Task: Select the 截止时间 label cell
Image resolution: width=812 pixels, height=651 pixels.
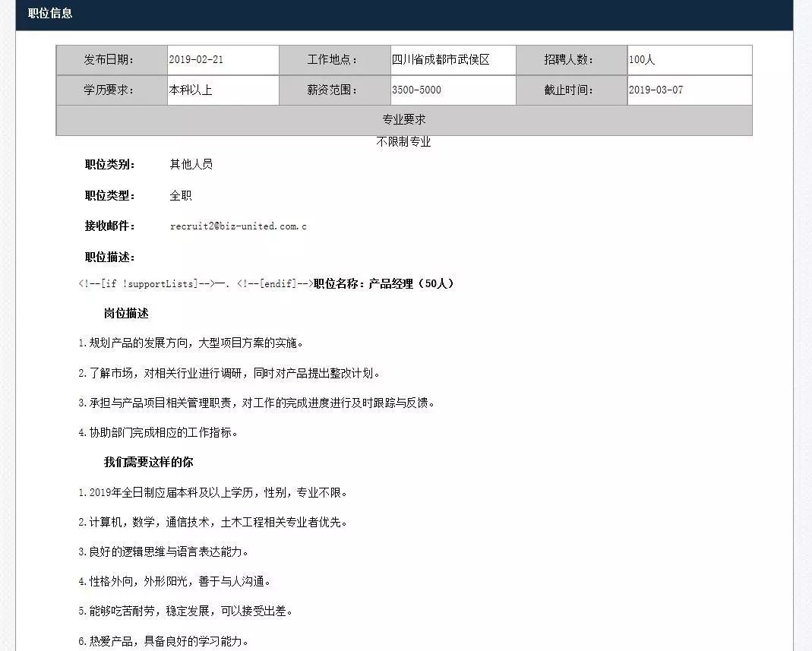Action: coord(572,90)
